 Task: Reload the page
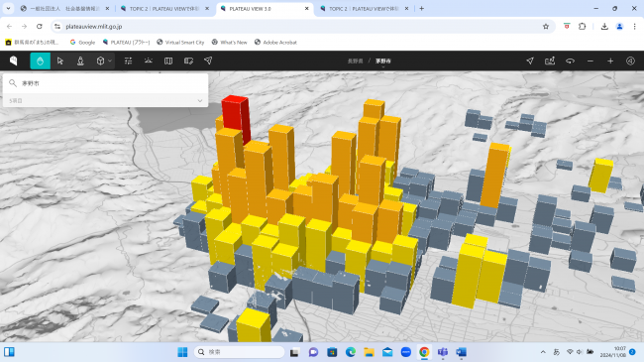coord(40,27)
